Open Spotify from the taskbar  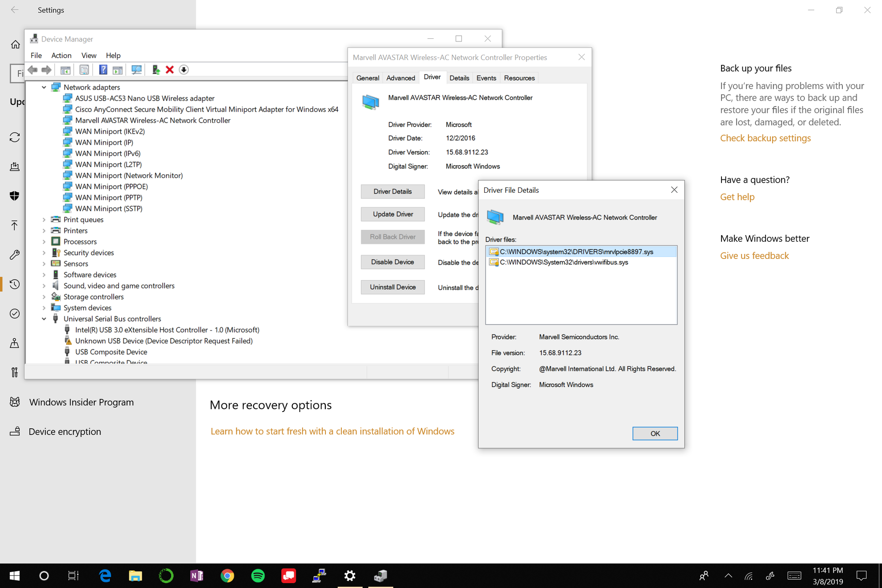click(258, 576)
